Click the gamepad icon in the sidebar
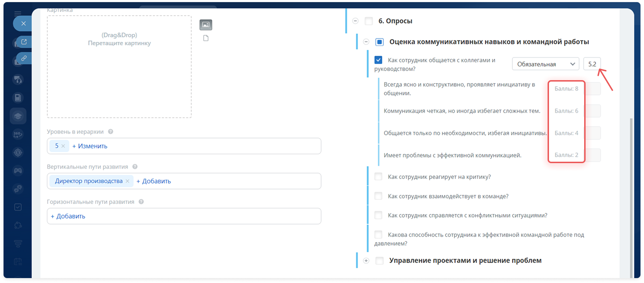This screenshot has width=644, height=283. tap(18, 171)
